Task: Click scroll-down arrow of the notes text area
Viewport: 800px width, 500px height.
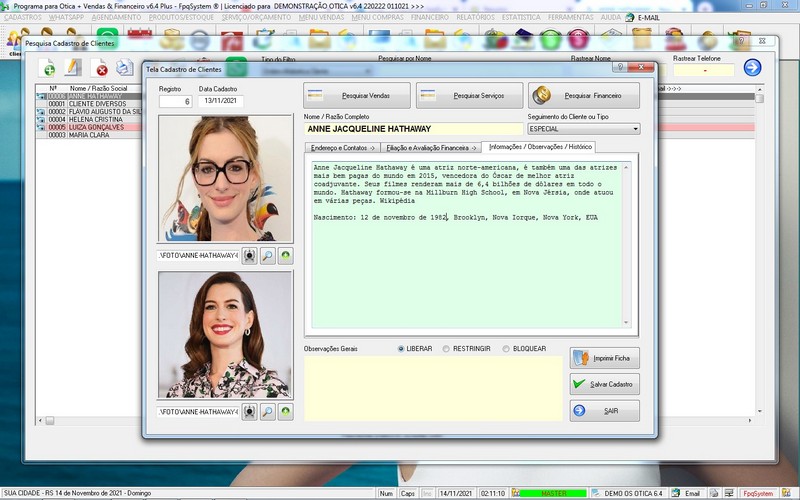Action: pos(626,322)
